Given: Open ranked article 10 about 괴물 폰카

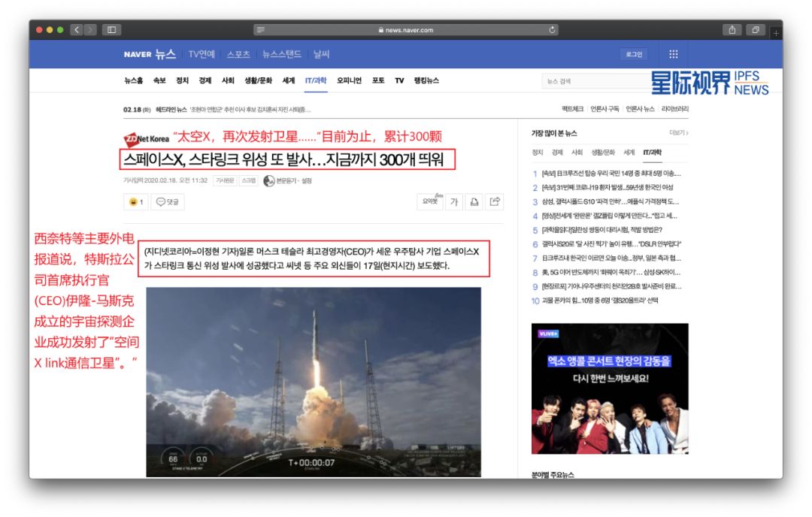Looking at the screenshot, I should (x=600, y=300).
